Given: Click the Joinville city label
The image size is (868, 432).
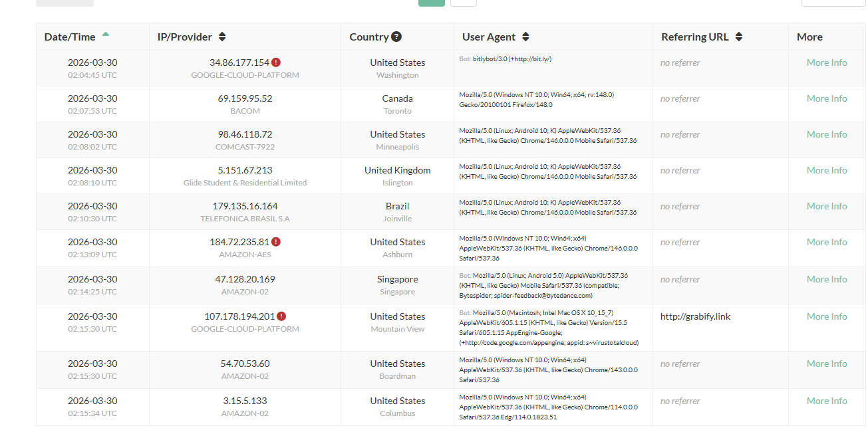Looking at the screenshot, I should [397, 219].
